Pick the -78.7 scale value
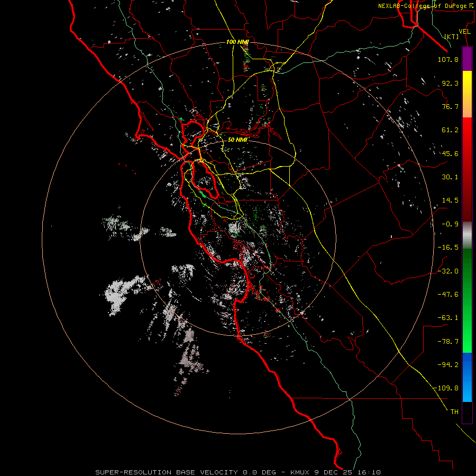The height and width of the screenshot is (476, 476). (448, 342)
